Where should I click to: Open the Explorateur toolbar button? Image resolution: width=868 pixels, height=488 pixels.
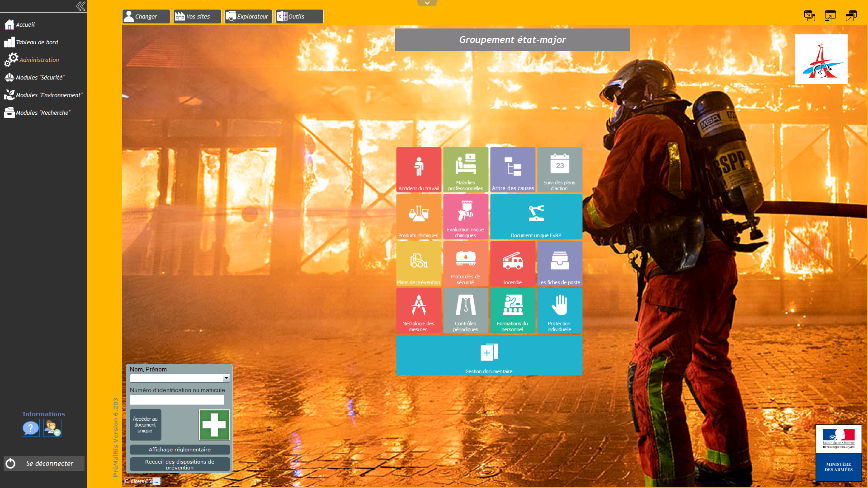[x=248, y=16]
